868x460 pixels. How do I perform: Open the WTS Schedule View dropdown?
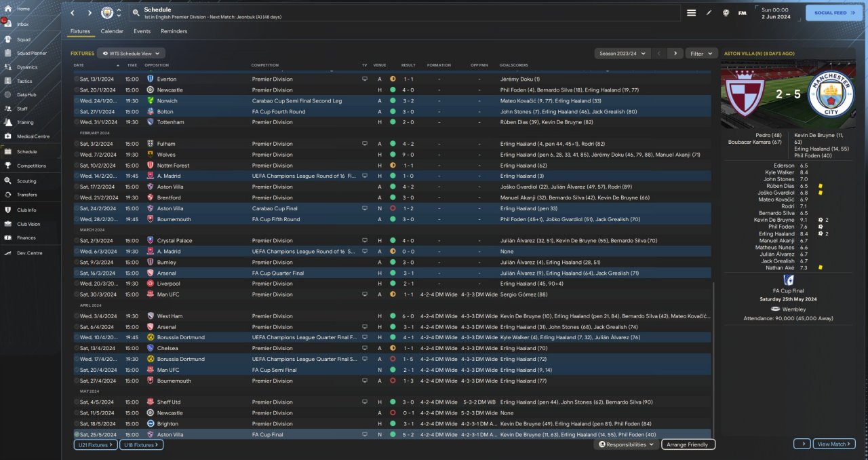pos(131,53)
